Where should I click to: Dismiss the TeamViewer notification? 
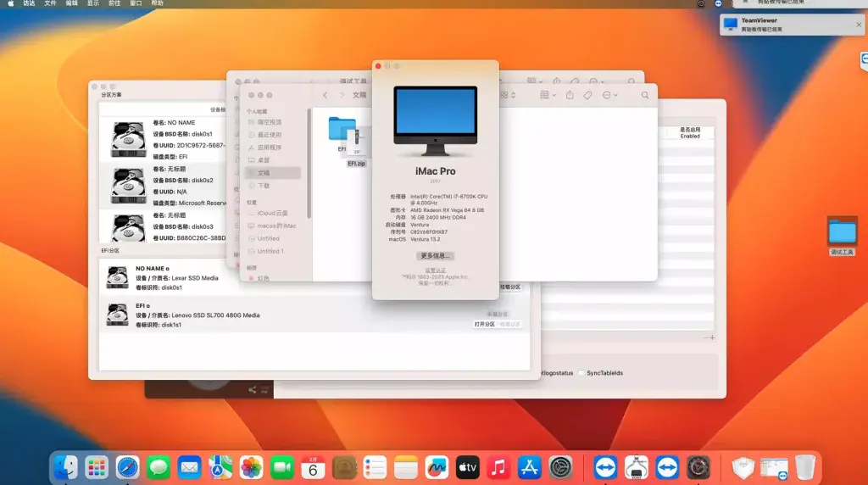click(x=859, y=25)
